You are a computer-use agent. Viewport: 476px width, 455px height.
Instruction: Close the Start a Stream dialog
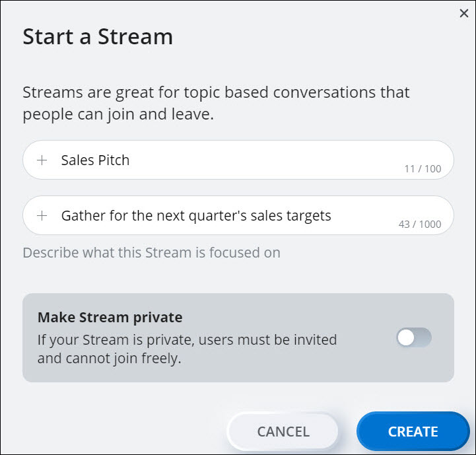(x=463, y=14)
